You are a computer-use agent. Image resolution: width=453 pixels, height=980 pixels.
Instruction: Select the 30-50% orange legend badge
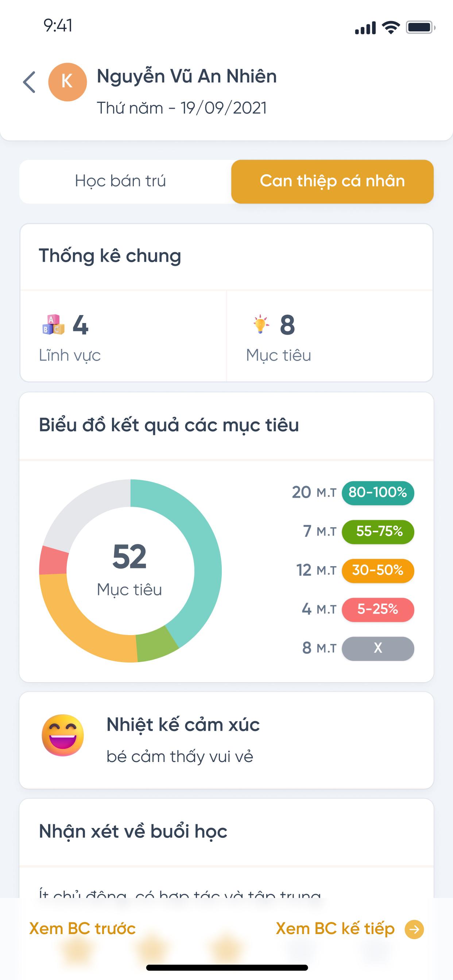(x=377, y=571)
